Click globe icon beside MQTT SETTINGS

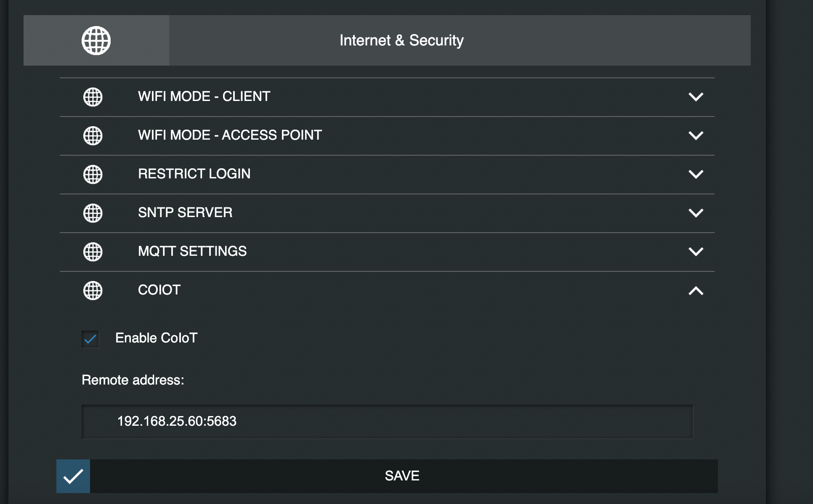tap(93, 252)
